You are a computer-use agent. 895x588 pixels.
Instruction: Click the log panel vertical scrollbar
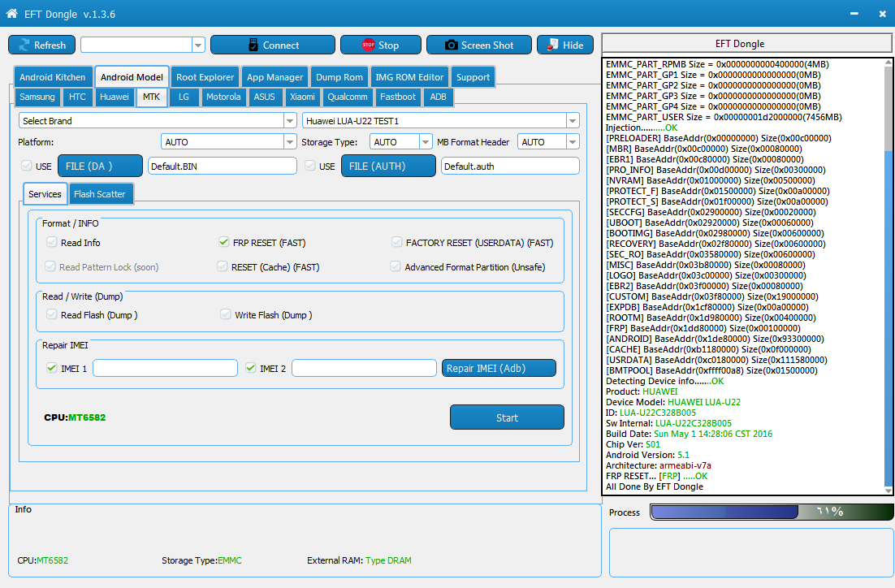click(889, 276)
